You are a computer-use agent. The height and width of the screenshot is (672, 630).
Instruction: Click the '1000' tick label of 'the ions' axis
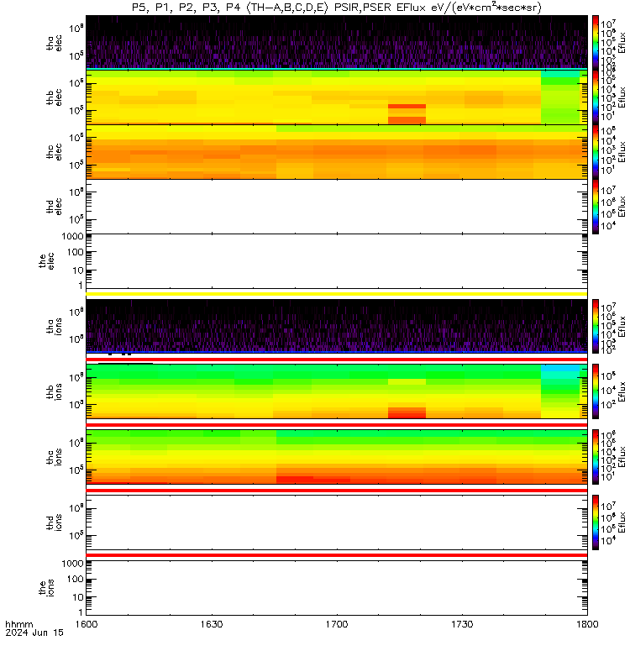pyautogui.click(x=72, y=564)
